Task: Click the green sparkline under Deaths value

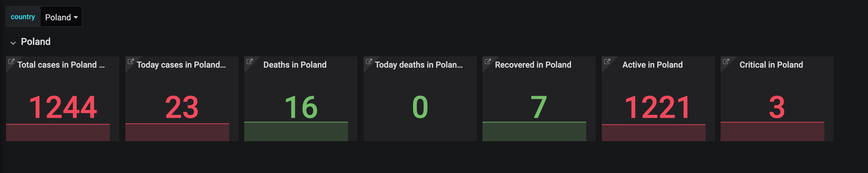Action: 296,132
